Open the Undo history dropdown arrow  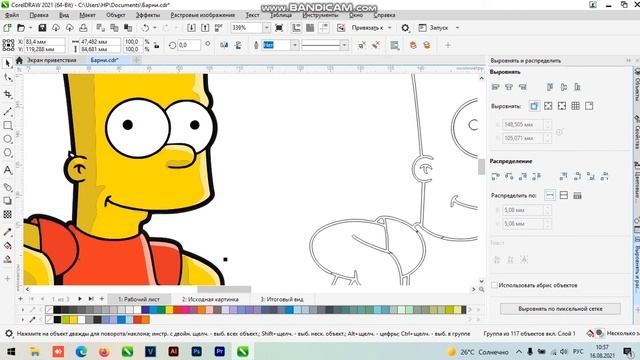155,28
